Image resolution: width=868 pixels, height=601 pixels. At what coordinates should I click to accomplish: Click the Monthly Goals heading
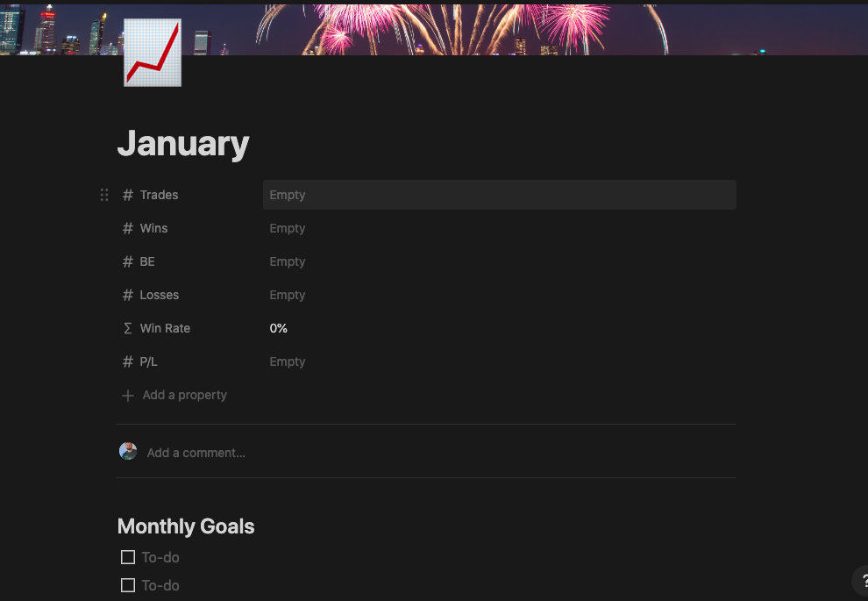(185, 526)
